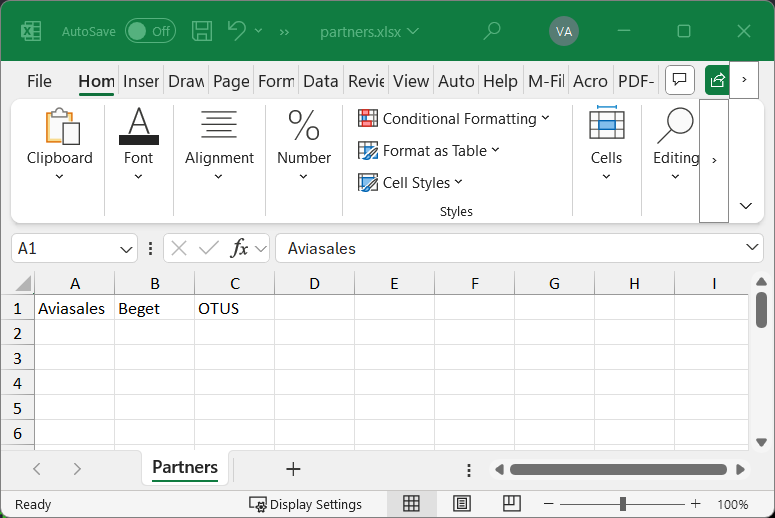Save the workbook with the floppy disk icon
The image size is (775, 518).
202,32
